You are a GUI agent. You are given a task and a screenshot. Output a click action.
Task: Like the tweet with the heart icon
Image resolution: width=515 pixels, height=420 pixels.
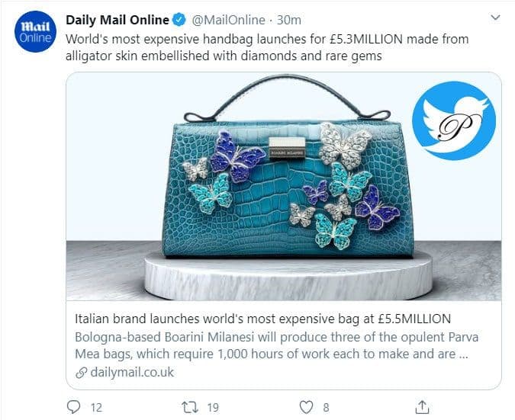pyautogui.click(x=307, y=407)
